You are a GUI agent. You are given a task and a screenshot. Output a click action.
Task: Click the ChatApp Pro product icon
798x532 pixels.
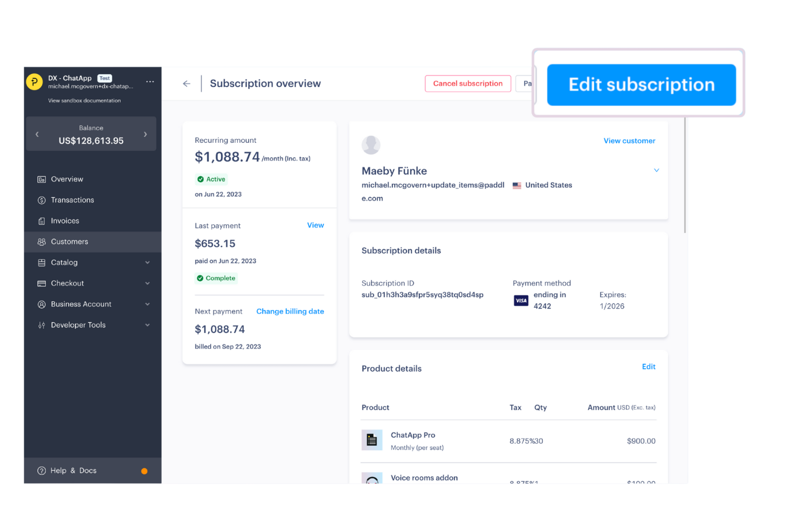(372, 440)
